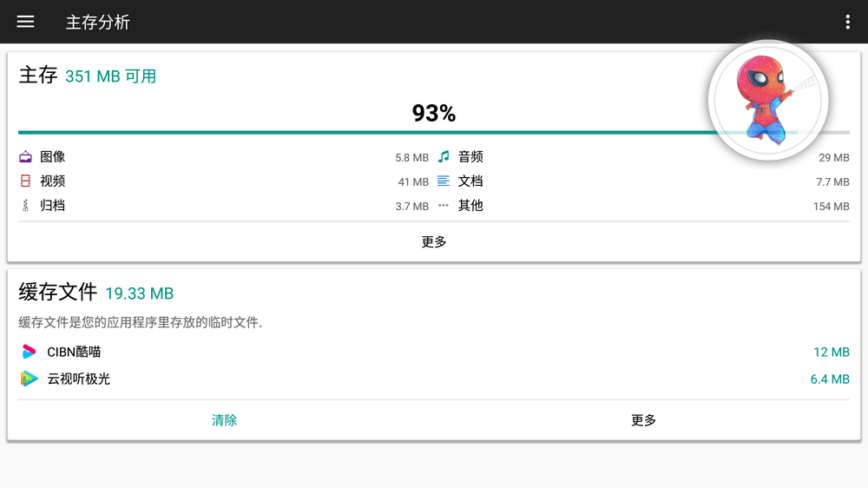Click the 其他 three-dots category icon
The image size is (868, 488).
point(444,206)
